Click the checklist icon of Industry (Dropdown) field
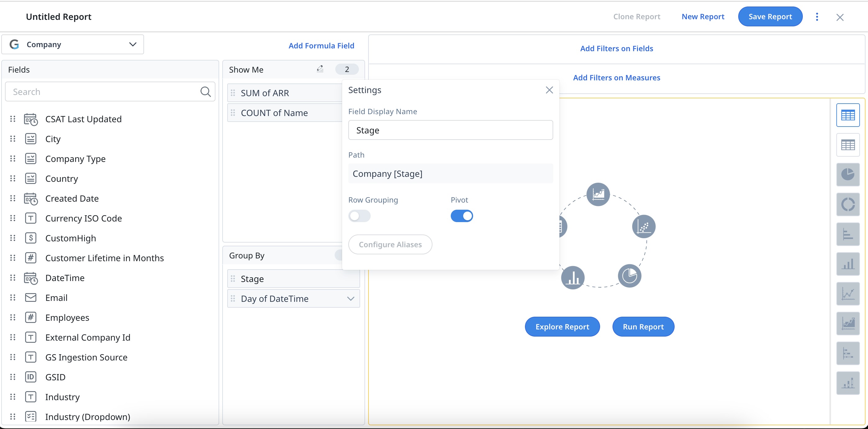Viewport: 868px width, 429px height. (31, 417)
